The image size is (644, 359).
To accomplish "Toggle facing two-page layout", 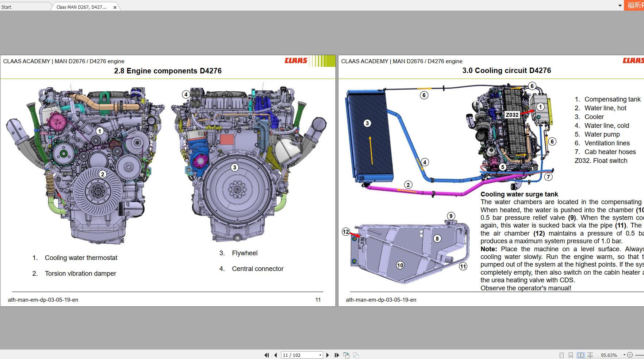I will click(x=580, y=355).
